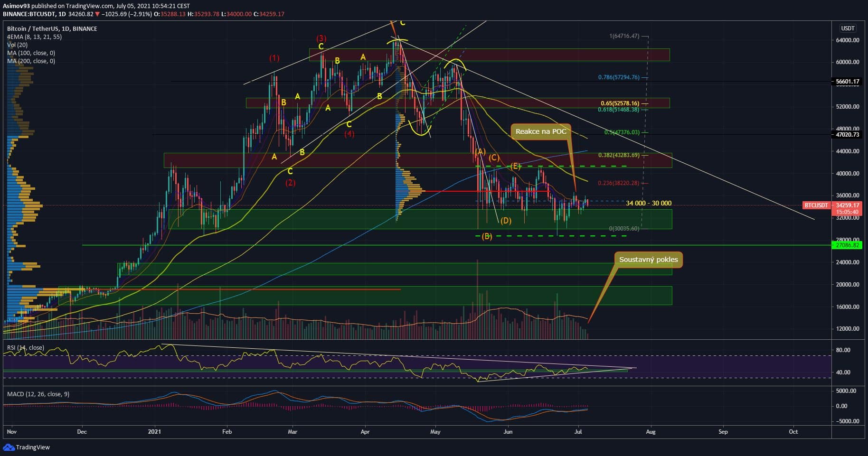The image size is (868, 456).
Task: Click the orange (E) wave label
Action: [515, 166]
